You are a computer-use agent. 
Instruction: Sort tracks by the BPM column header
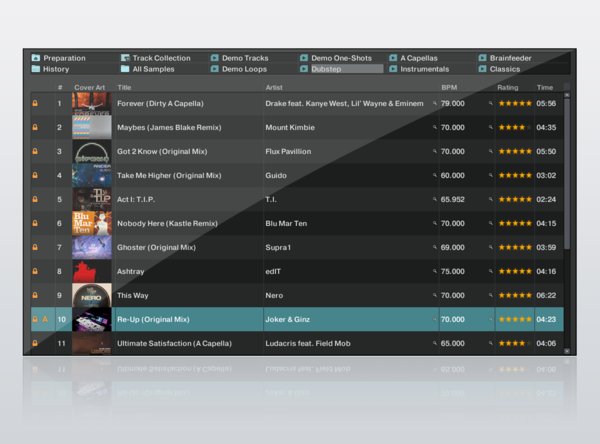449,87
